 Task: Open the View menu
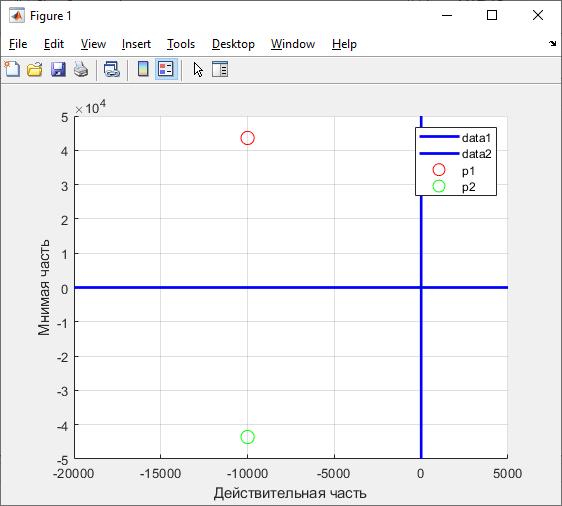[93, 44]
